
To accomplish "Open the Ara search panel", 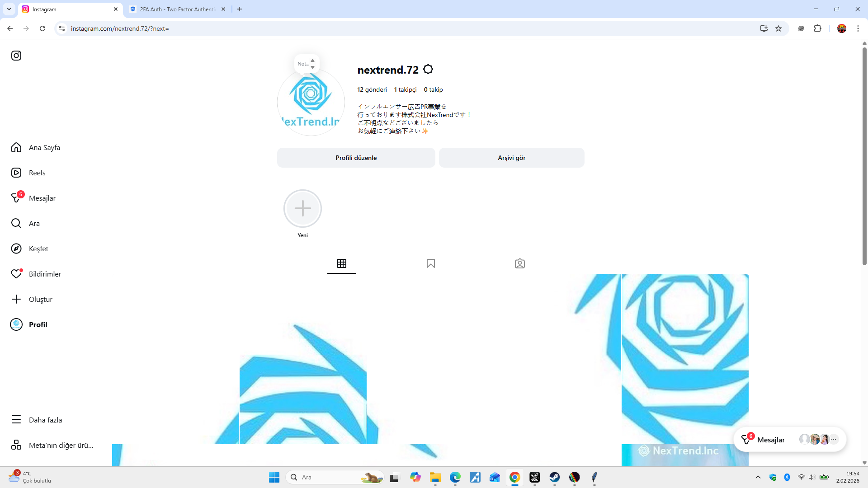I will 25,223.
